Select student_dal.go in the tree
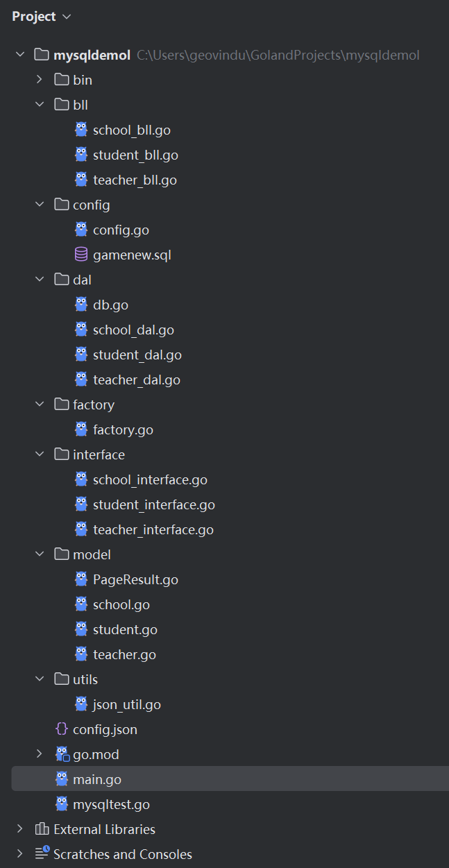The width and height of the screenshot is (449, 868). (x=137, y=355)
